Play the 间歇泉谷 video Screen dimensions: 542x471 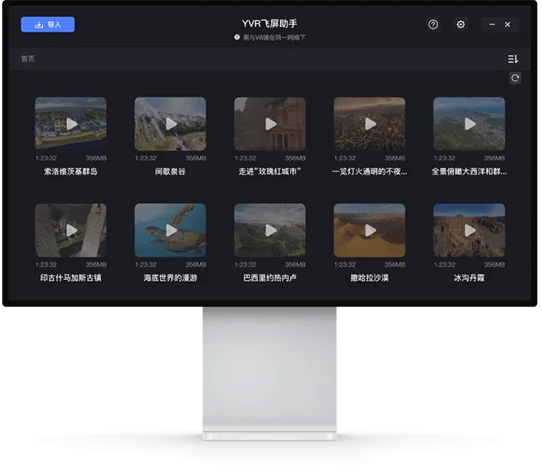170,124
